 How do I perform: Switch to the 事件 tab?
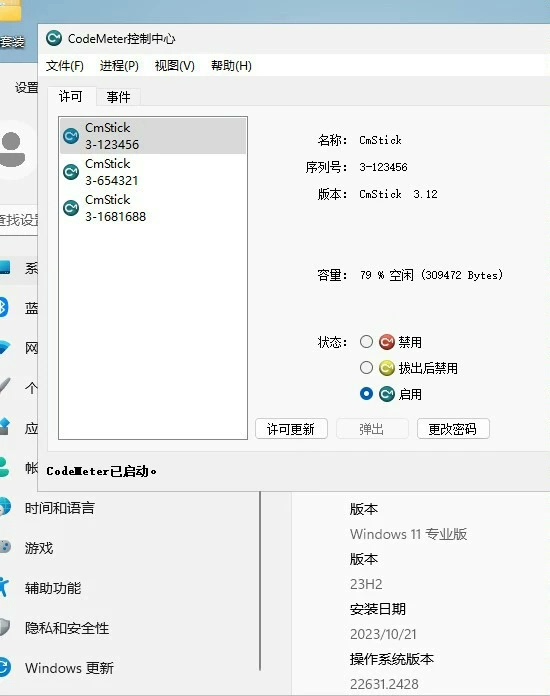[119, 97]
